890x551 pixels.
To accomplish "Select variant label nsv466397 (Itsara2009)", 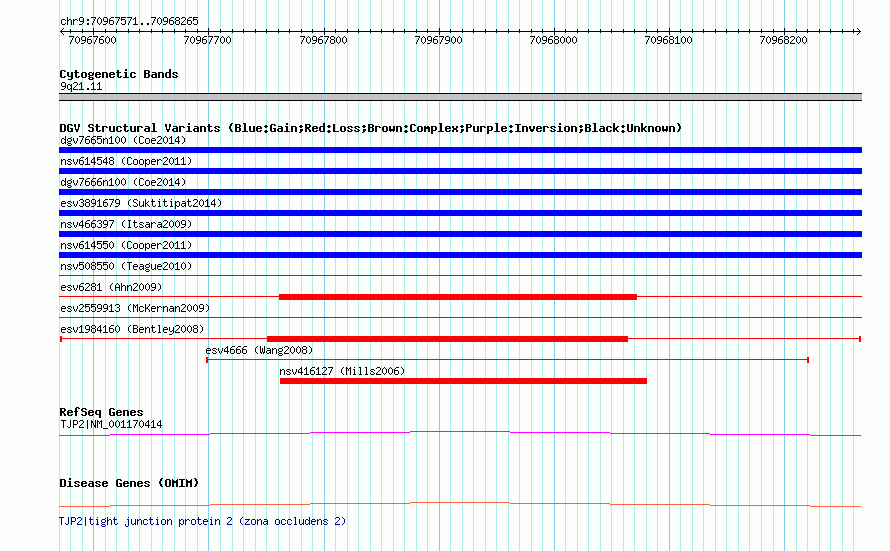I will pos(126,224).
